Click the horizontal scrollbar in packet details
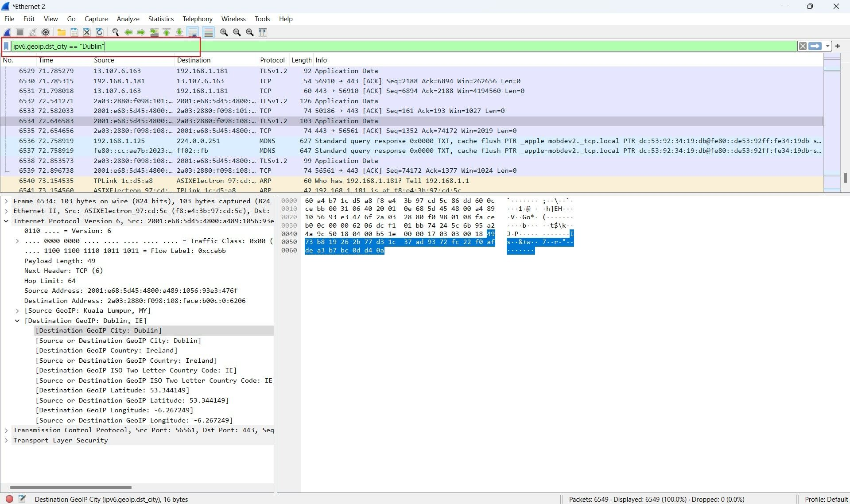The image size is (850, 504). tap(71, 487)
